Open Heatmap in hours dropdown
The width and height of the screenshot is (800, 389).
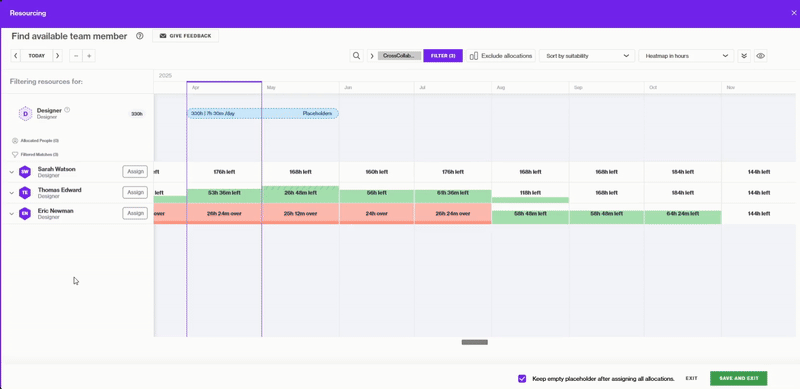tap(686, 56)
